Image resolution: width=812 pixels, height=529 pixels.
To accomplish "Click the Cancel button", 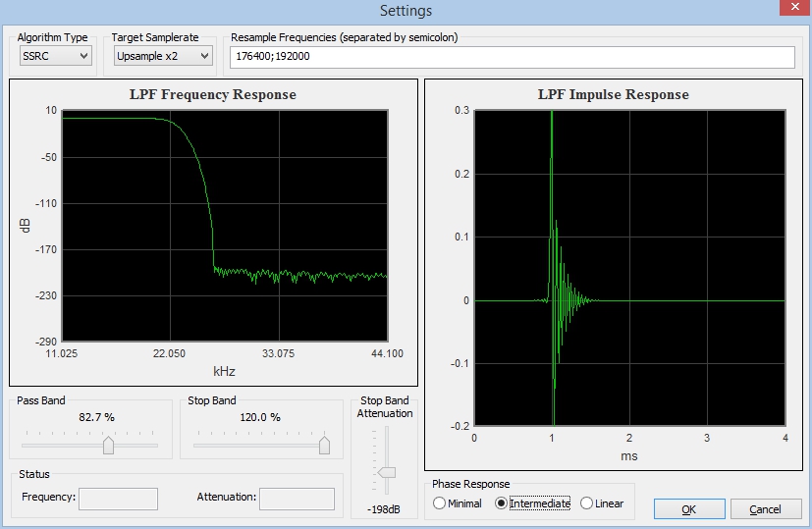I will click(x=765, y=509).
